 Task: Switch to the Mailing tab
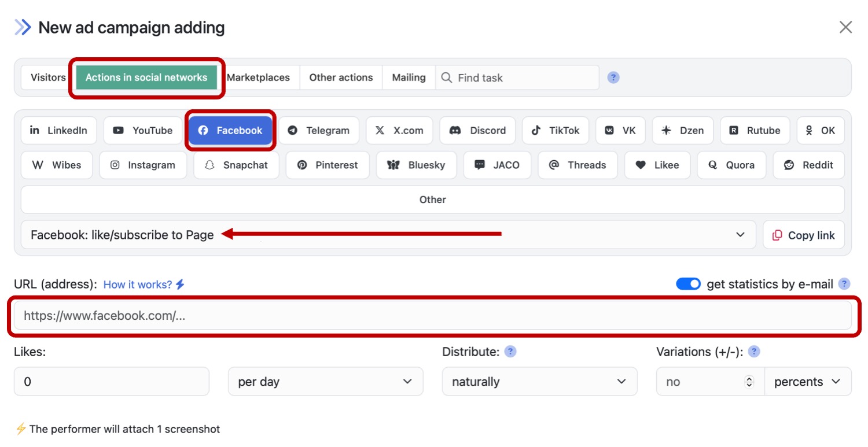tap(409, 77)
